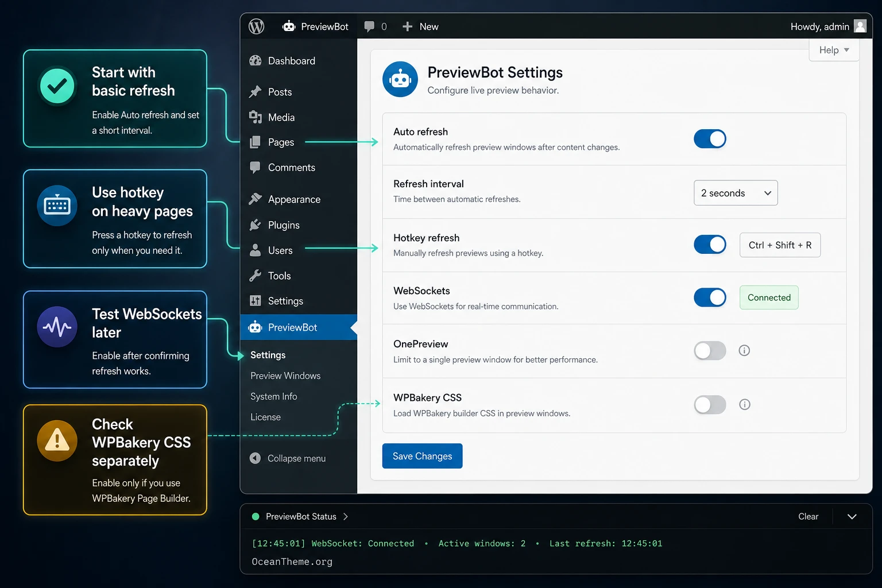Click the Dashboard palette icon
Screen dimensions: 882x588
point(256,61)
